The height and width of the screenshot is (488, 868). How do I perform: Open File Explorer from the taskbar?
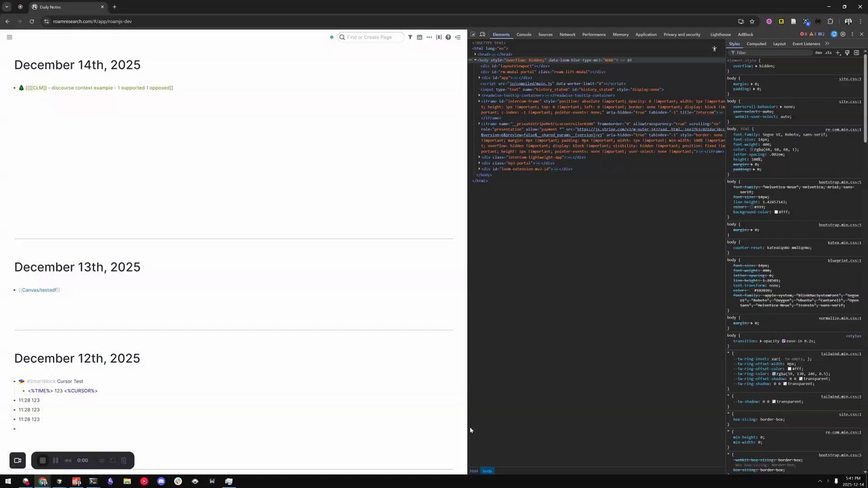127,482
